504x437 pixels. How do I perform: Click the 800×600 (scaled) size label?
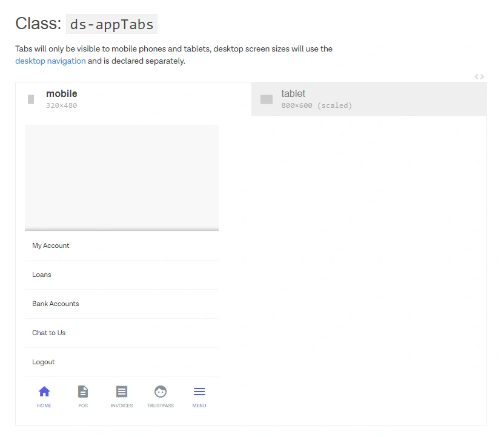[316, 105]
